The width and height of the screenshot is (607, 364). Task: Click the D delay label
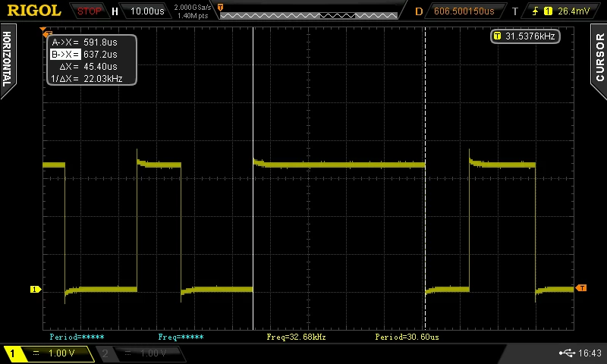point(419,11)
